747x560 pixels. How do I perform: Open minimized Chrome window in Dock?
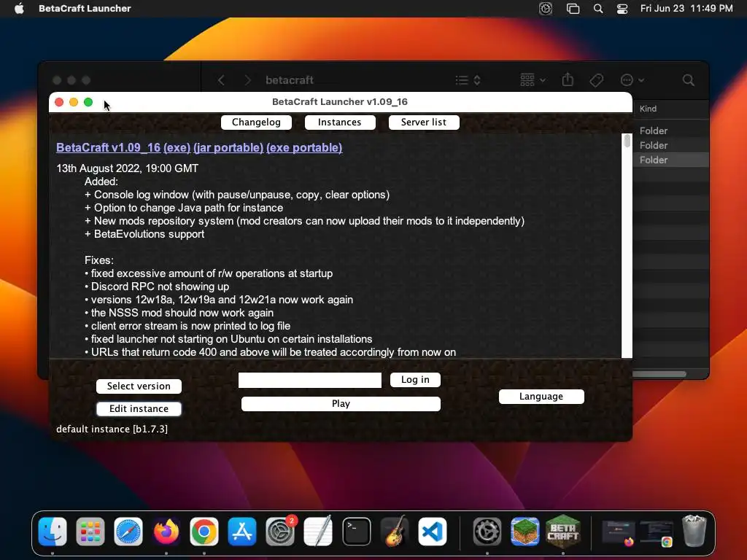657,532
